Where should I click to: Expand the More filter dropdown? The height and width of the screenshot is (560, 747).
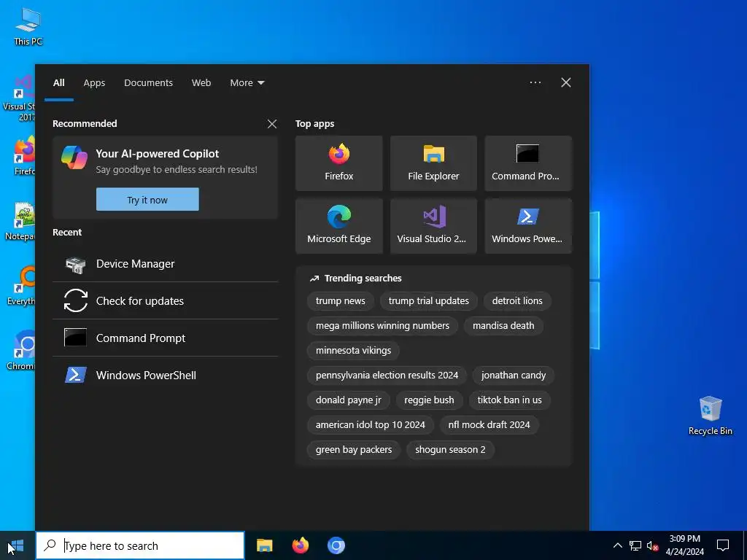[x=247, y=83]
